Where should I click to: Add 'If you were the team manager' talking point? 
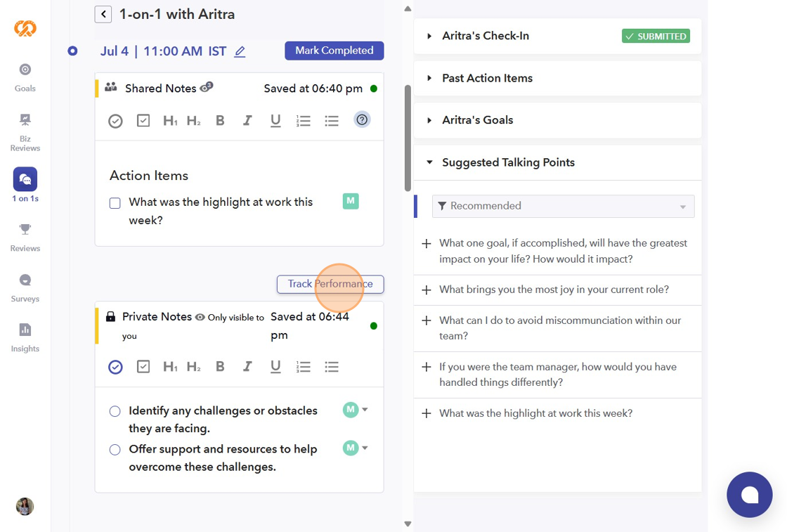click(427, 368)
